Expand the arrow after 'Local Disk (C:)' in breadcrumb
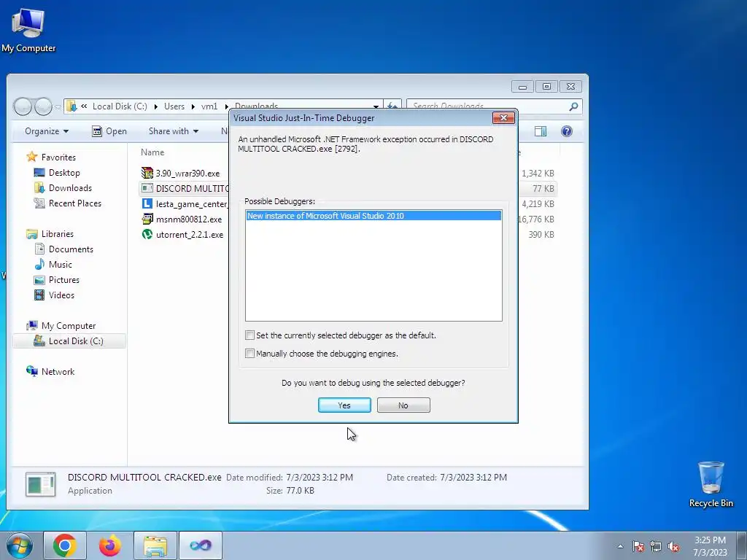Screen dimensions: 747x560 [156, 106]
